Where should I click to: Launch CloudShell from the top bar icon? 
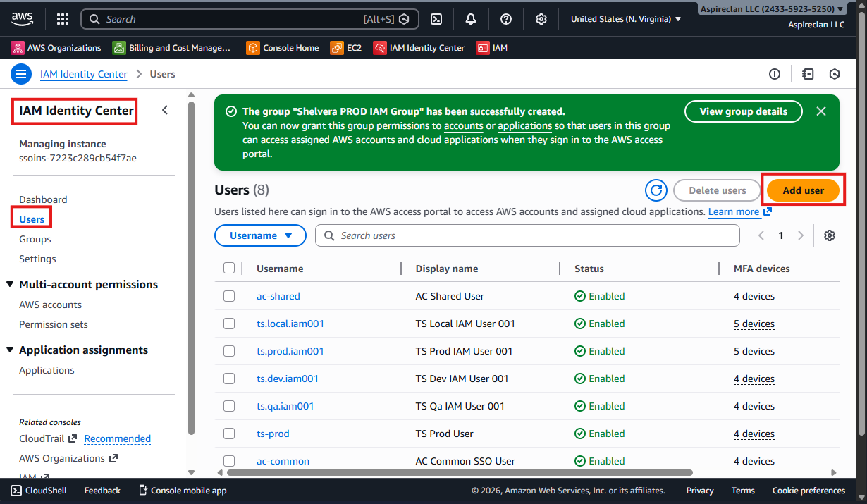(x=436, y=19)
